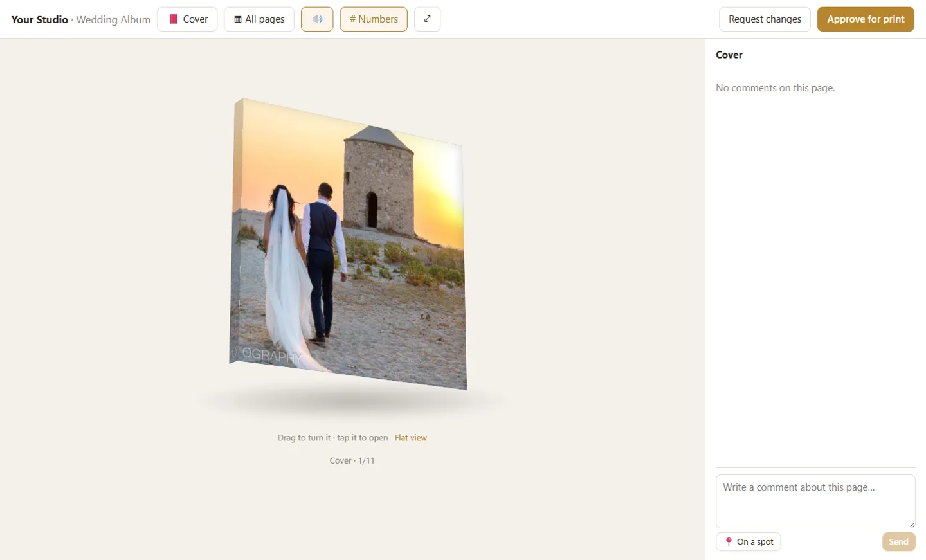Tap the album cover to open it
The width and height of the screenshot is (926, 560).
pos(348,244)
